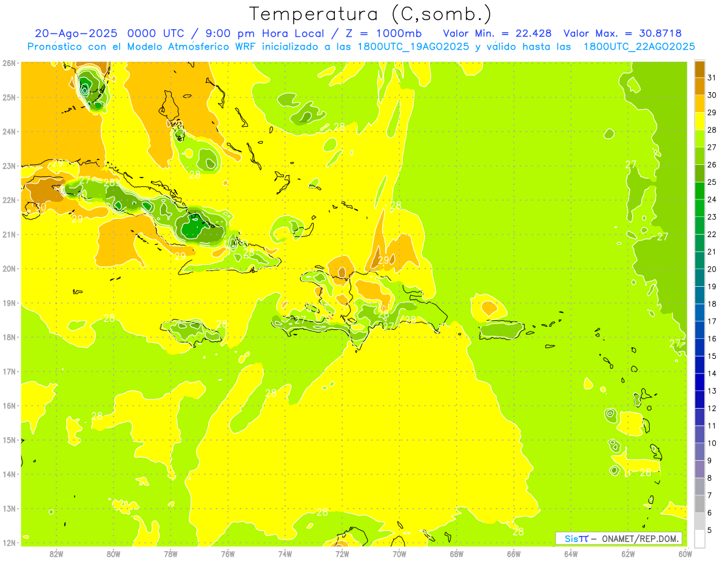
Task: Click the longitude label '62W'
Action: point(628,554)
